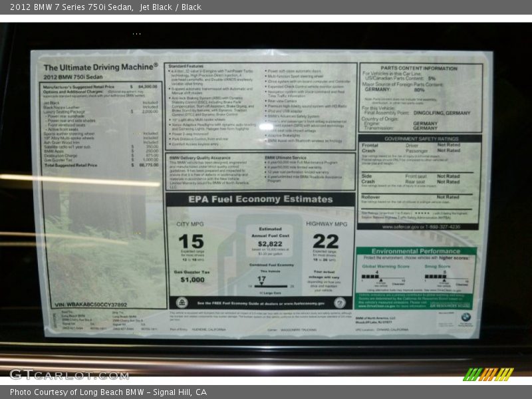This screenshot has height=399, width=532.
Task: Click the combined fuel economy value 17
Action: (x=261, y=279)
